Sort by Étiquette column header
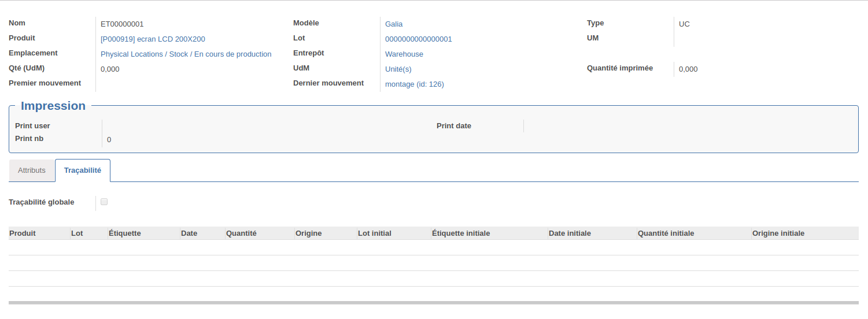 click(143, 233)
